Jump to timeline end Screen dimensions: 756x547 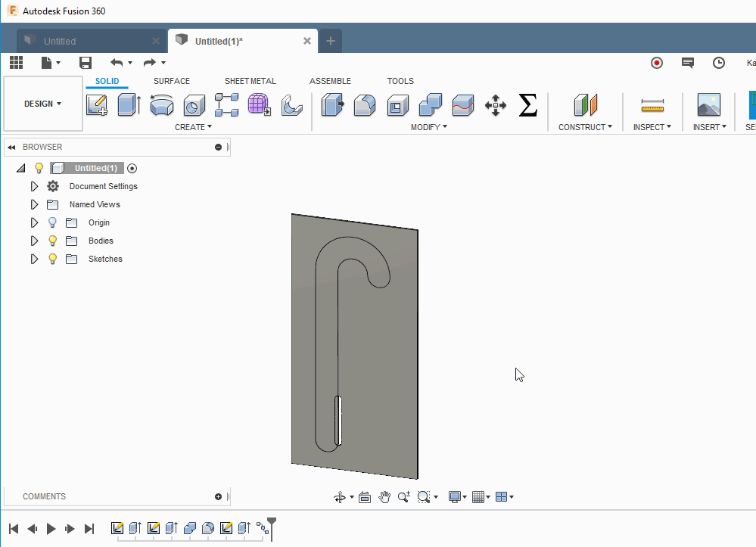point(89,529)
